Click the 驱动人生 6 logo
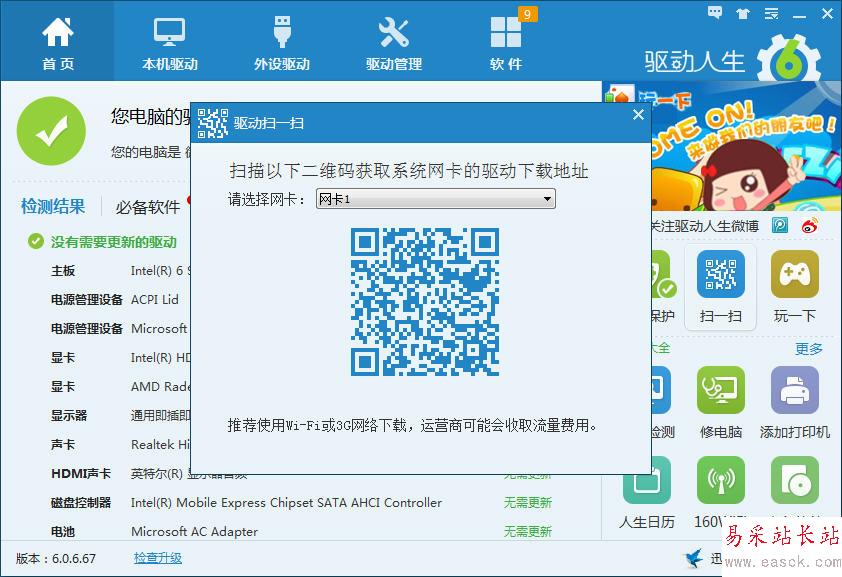 click(x=733, y=60)
